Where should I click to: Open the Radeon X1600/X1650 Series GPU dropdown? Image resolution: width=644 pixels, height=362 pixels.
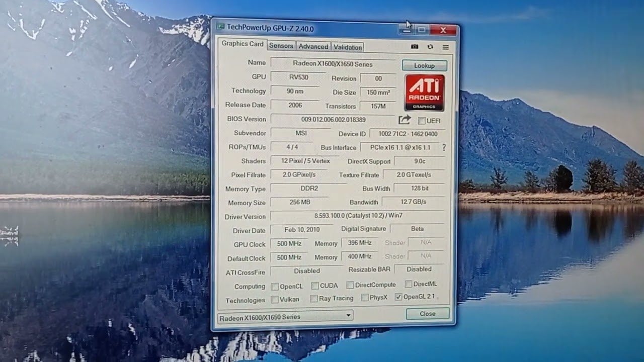pyautogui.click(x=285, y=317)
